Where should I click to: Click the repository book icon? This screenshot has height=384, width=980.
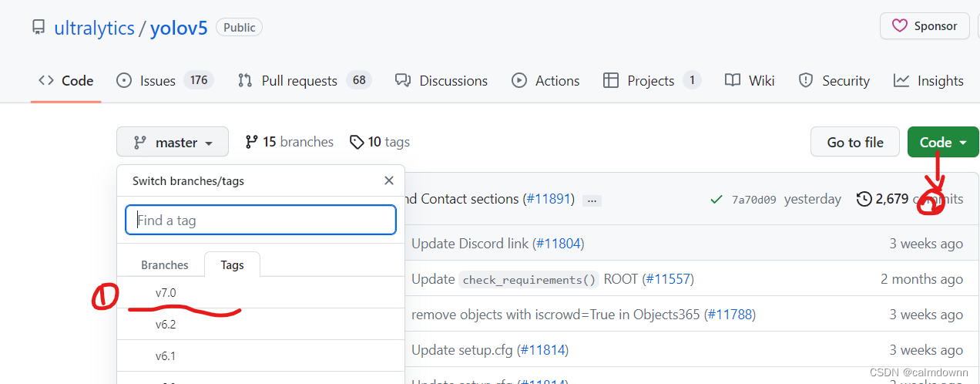(x=39, y=29)
